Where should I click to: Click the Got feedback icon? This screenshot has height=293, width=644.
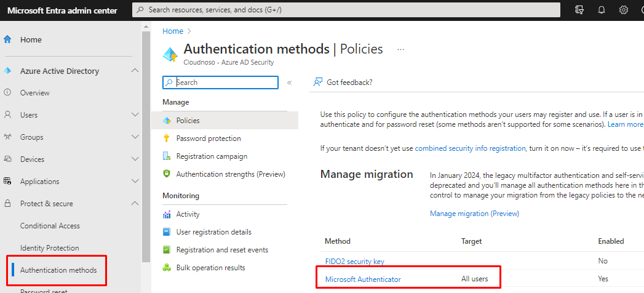click(x=318, y=82)
